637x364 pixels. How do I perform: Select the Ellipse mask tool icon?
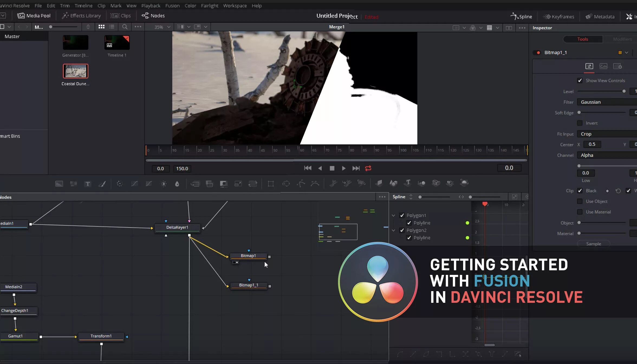[x=286, y=184]
